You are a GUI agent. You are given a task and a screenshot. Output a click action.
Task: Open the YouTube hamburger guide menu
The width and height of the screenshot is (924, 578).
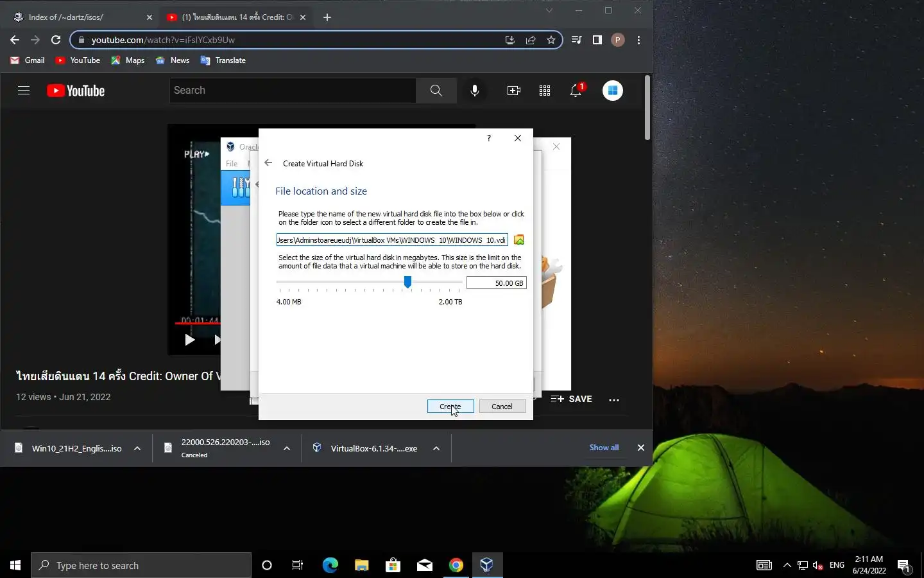[24, 91]
